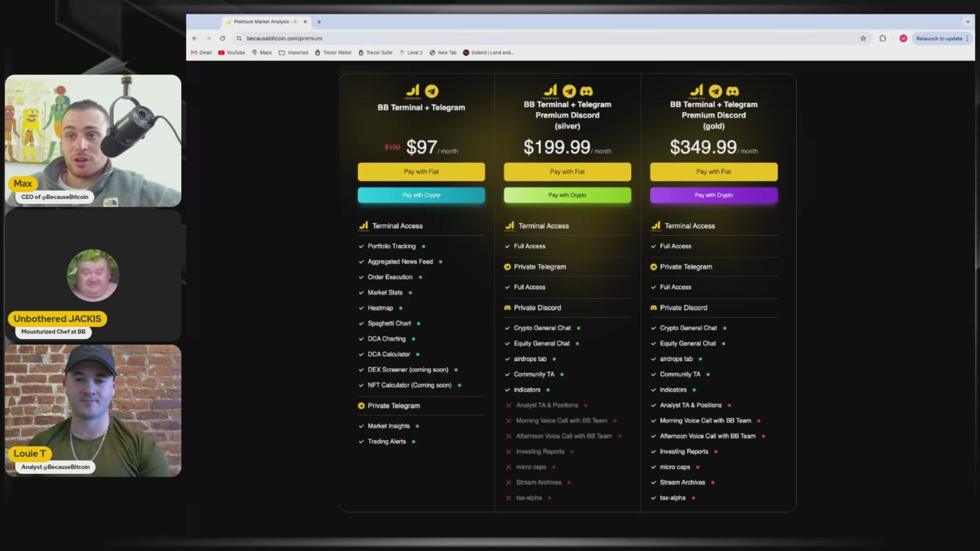Screen dimensions: 980x551
Task: Open the Trezor Wallet bookmark
Action: (x=333, y=53)
